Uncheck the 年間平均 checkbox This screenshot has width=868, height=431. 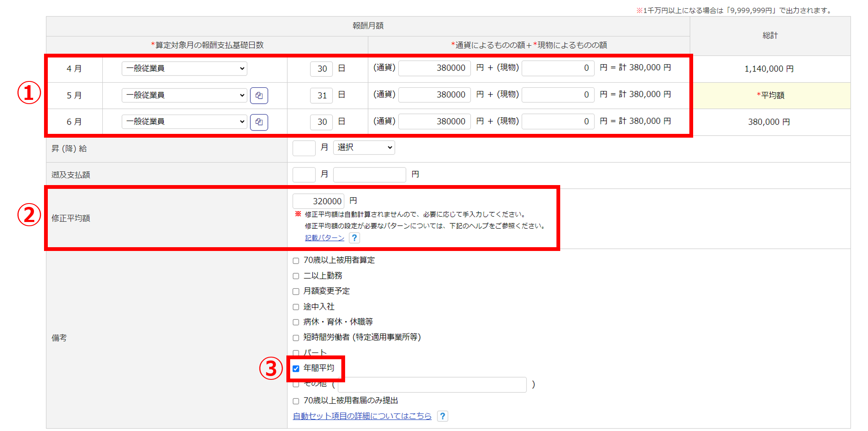(296, 368)
